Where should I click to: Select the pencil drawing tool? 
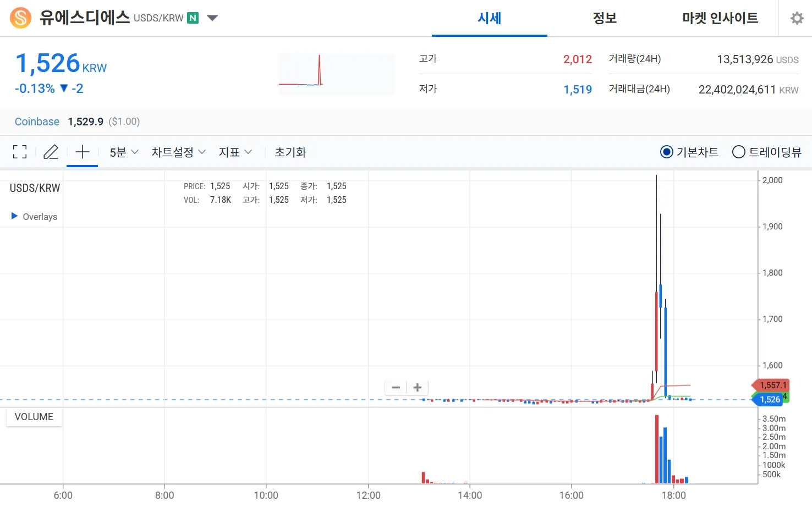click(x=51, y=152)
